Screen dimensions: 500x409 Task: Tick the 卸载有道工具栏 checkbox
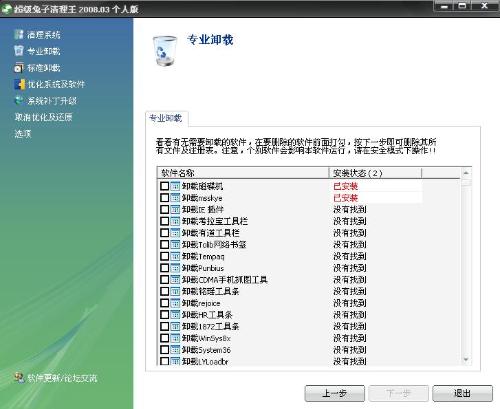click(x=164, y=233)
